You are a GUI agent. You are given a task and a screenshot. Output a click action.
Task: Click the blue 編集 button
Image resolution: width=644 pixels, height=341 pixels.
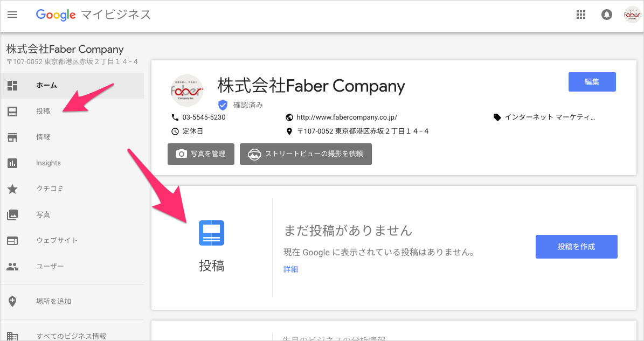point(592,82)
